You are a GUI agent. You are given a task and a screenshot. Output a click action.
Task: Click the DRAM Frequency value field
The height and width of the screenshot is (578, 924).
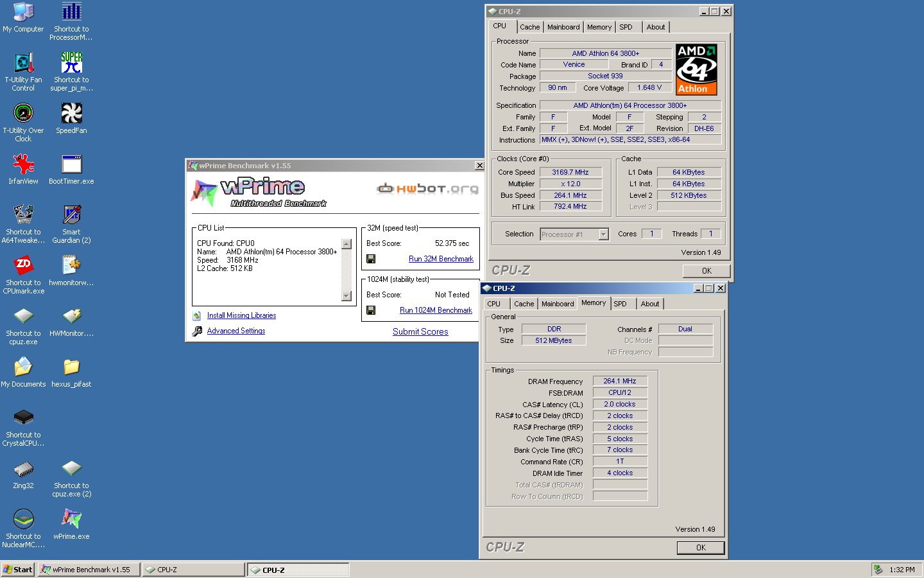tap(620, 381)
